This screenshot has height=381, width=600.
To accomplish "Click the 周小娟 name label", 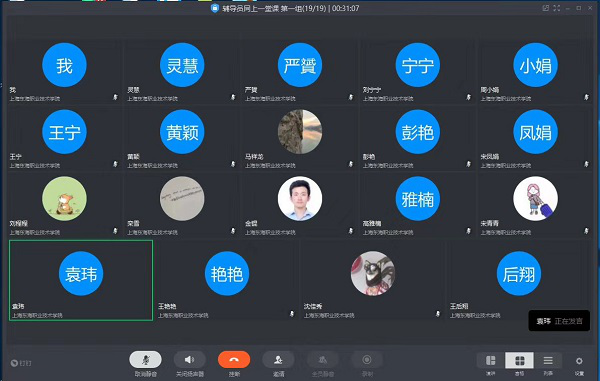I will 490,90.
